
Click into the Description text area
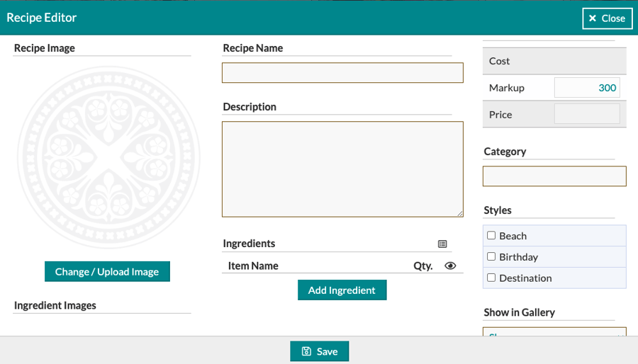(x=342, y=169)
